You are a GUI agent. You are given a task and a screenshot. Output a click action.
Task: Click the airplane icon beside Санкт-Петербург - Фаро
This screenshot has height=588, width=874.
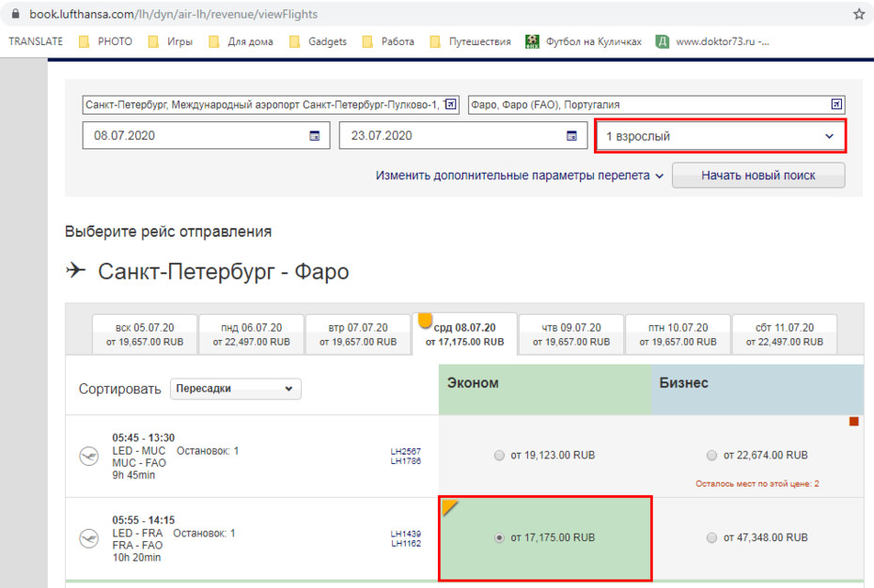[76, 271]
